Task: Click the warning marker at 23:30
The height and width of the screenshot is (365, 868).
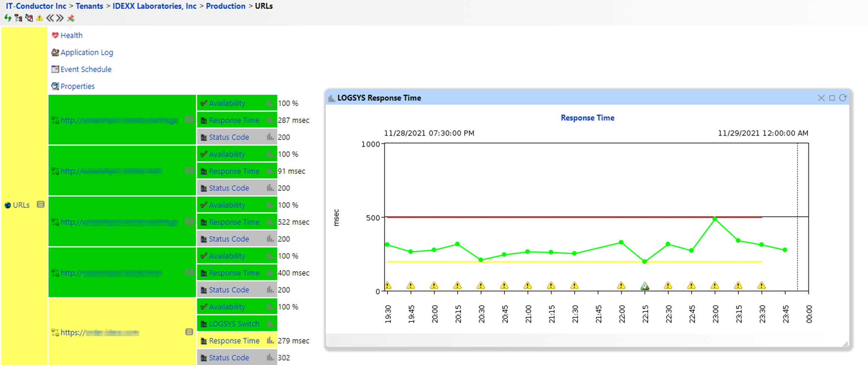Action: [761, 285]
